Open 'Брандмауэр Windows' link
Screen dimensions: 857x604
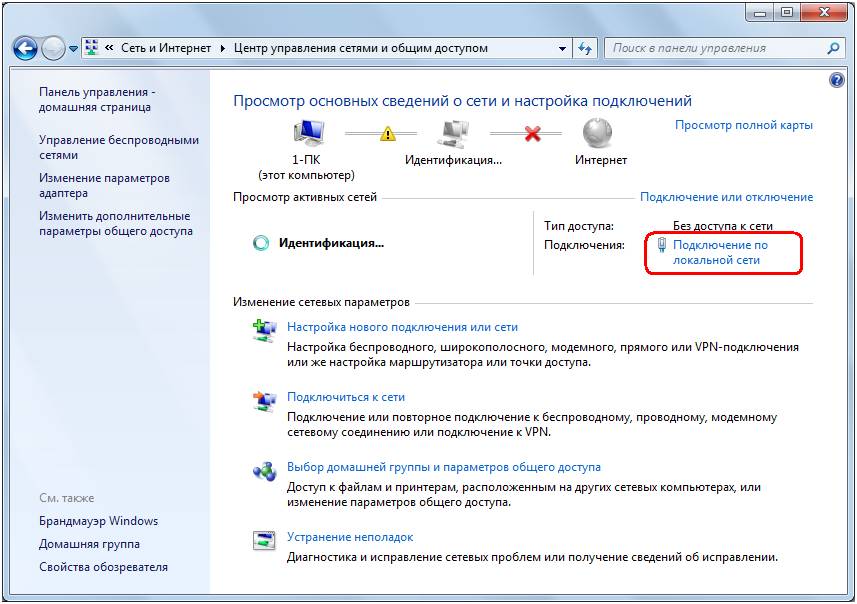pos(98,521)
